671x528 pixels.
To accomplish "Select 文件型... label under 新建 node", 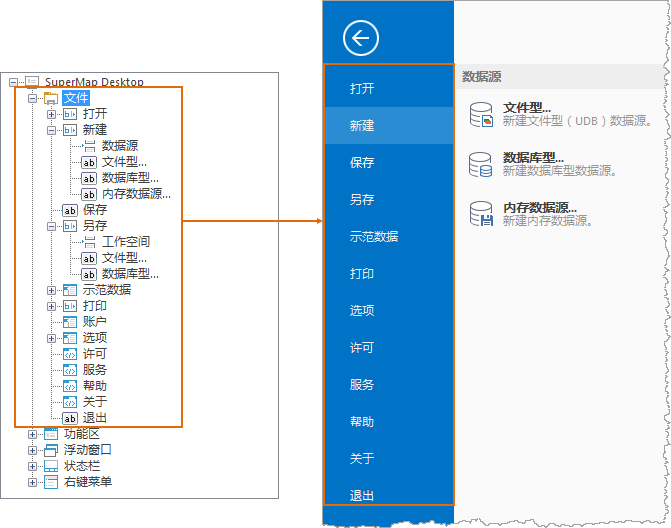I will (x=124, y=162).
